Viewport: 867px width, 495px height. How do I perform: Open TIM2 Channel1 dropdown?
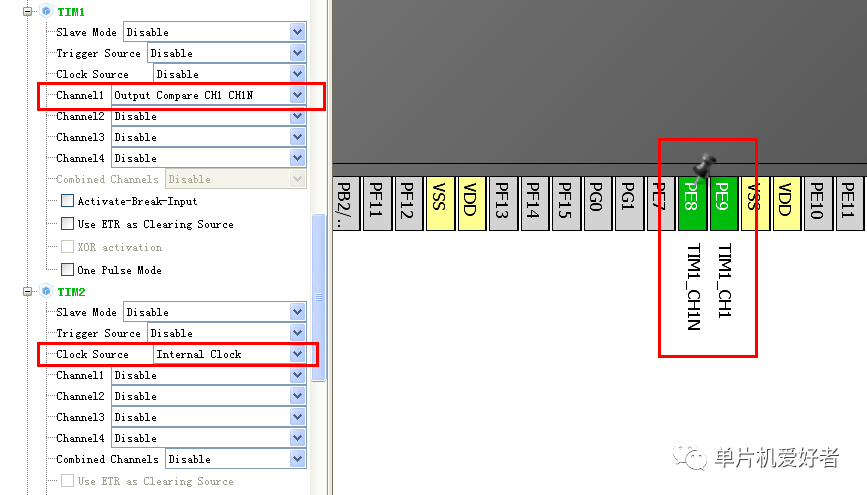tap(208, 375)
